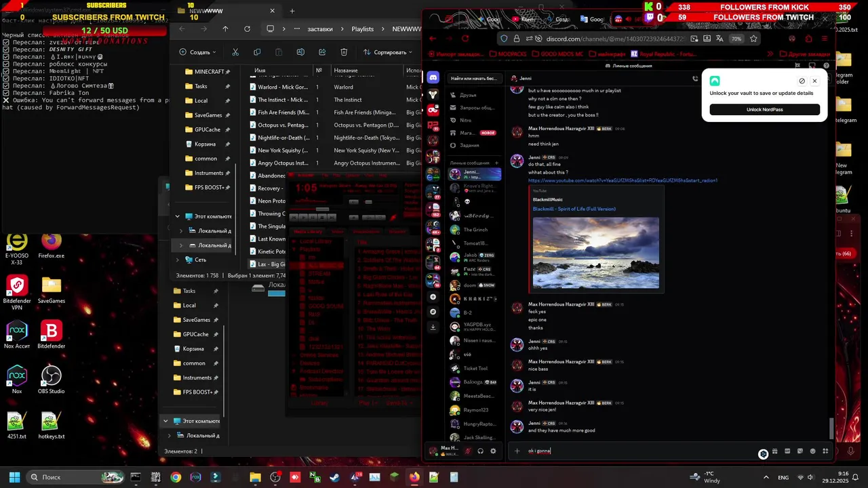Screen dimensions: 868x488
Task: Click Download Apps icon in Discord sidebar
Action: point(433,327)
